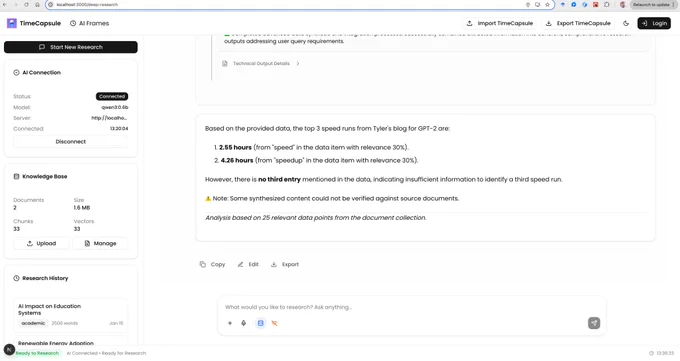Bookmark this page with star icon
Viewport: 680px width, 361px height.
click(x=547, y=4)
